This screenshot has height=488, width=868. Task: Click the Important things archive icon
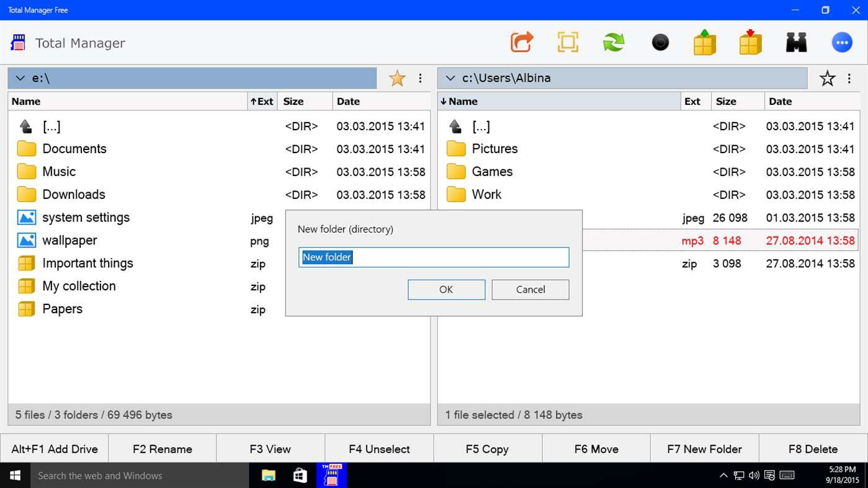(26, 264)
